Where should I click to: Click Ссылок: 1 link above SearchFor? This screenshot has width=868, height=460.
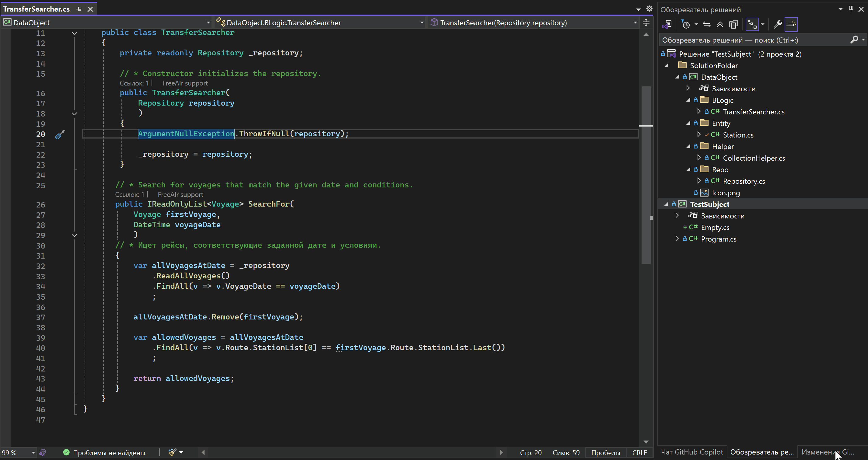point(129,194)
